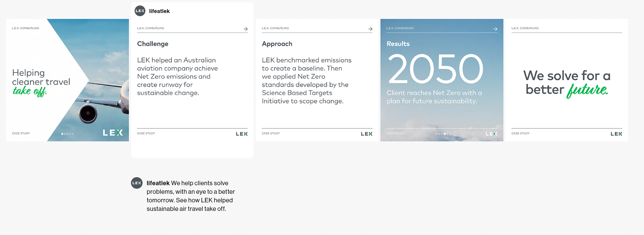This screenshot has height=235, width=644.
Task: Click the L.E.K. CONSULTING label on the Results slide
Action: (x=400, y=28)
